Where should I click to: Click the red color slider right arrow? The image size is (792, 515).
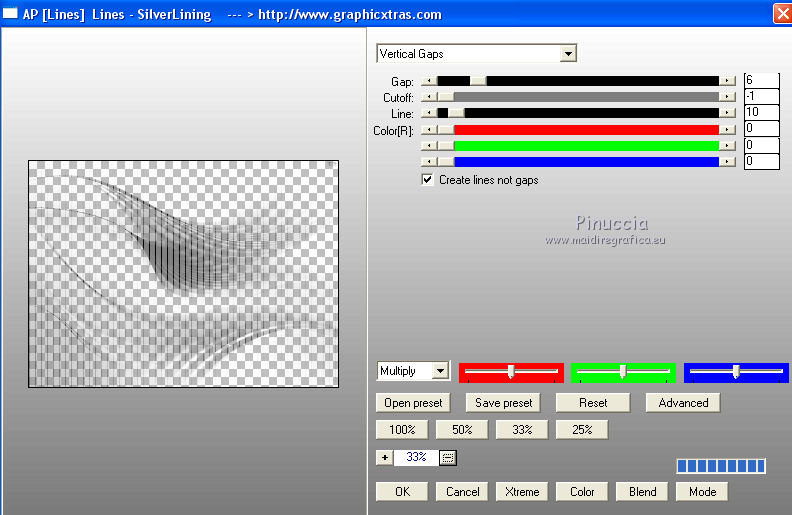[727, 130]
